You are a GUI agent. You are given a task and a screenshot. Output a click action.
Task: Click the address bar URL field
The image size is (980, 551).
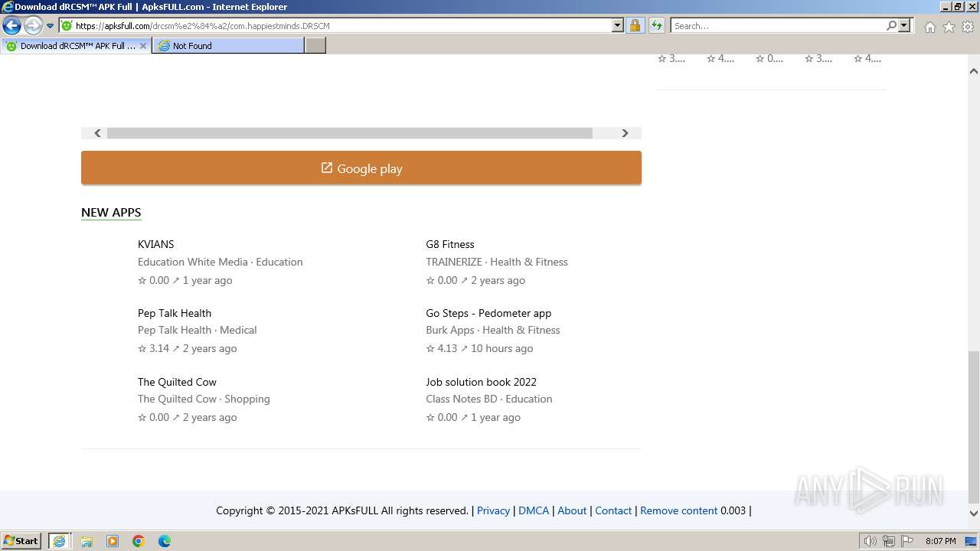click(343, 26)
